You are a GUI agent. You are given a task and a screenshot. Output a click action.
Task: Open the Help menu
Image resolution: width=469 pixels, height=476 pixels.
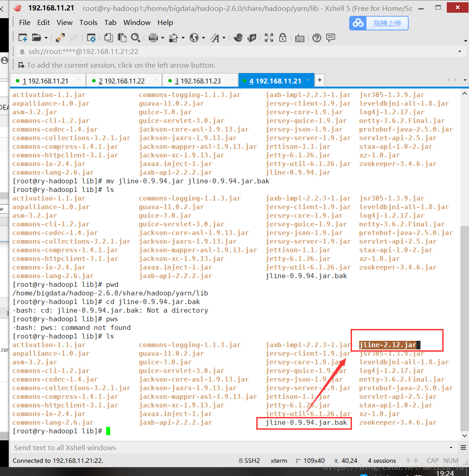coord(165,23)
